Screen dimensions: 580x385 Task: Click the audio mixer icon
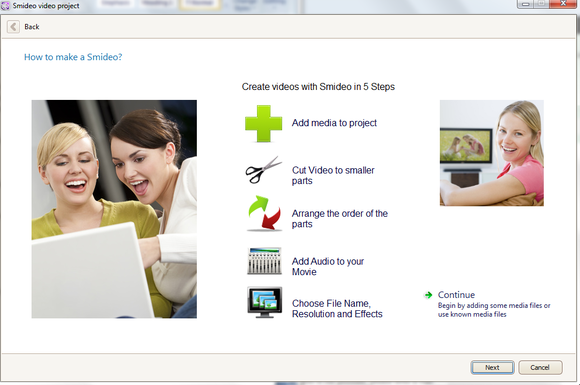pos(264,261)
